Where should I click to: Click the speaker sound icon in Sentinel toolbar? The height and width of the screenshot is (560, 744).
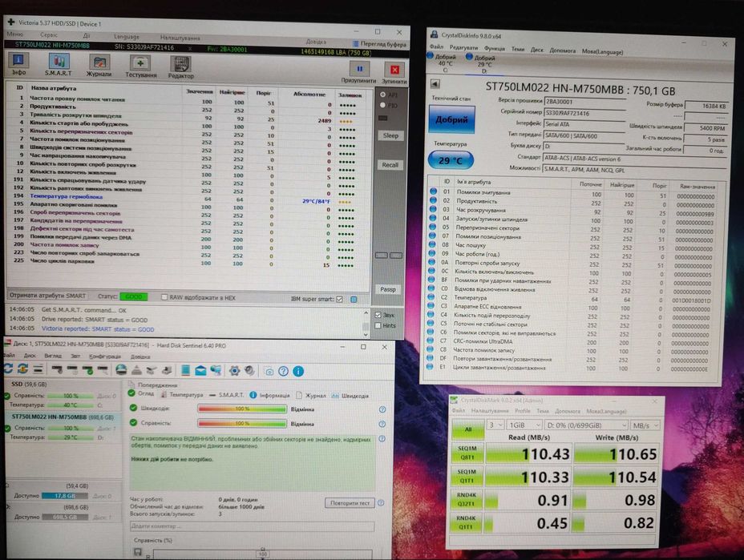click(x=249, y=371)
